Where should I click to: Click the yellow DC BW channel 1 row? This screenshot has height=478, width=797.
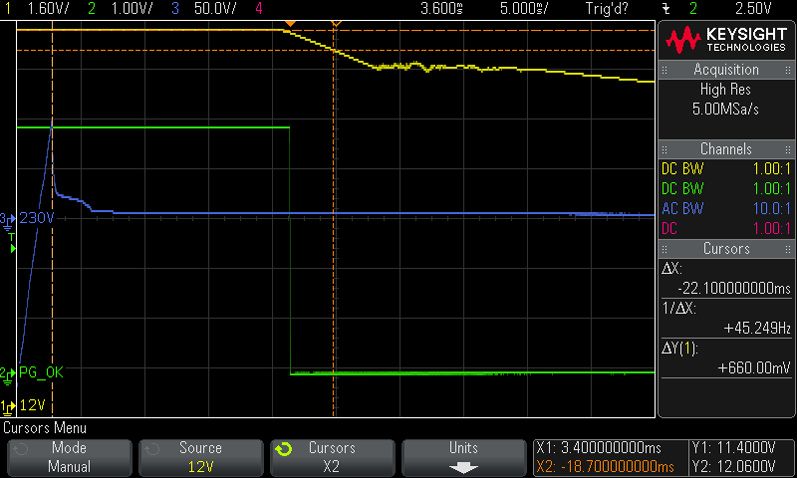726,169
